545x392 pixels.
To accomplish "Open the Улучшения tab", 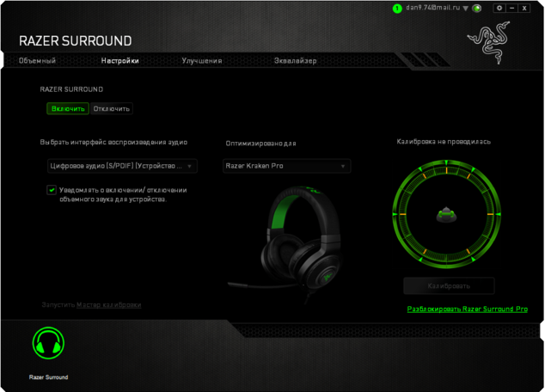I will [x=202, y=60].
